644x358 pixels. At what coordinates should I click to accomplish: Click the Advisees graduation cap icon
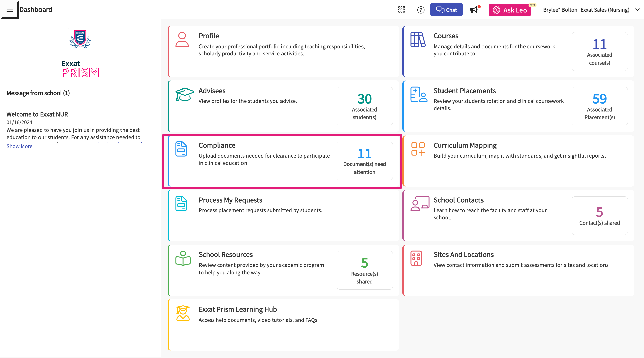tap(185, 94)
